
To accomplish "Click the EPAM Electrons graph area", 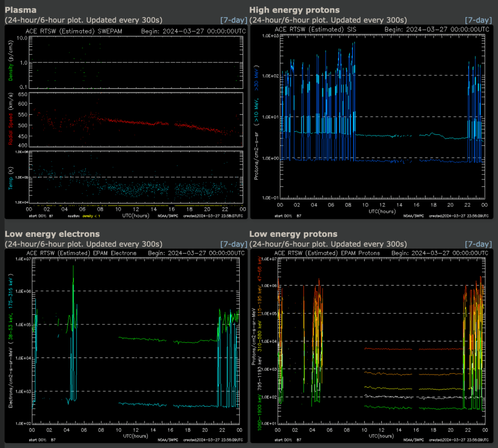I will click(136, 341).
